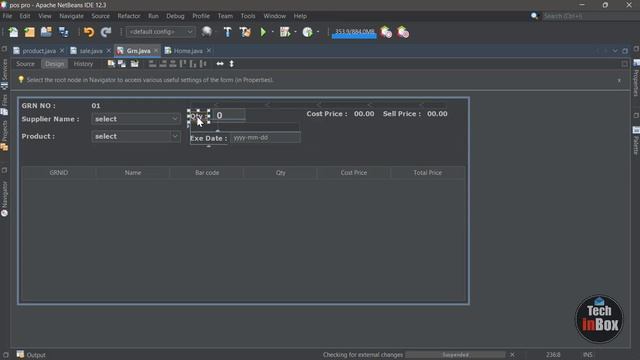Click Clean and Build Project icon
This screenshot has height=360, width=640.
pos(245,32)
